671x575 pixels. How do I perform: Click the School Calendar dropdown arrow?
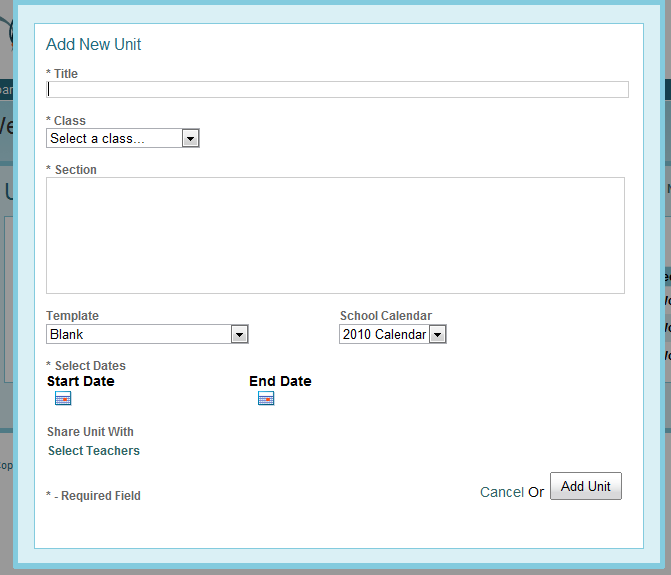coord(437,334)
